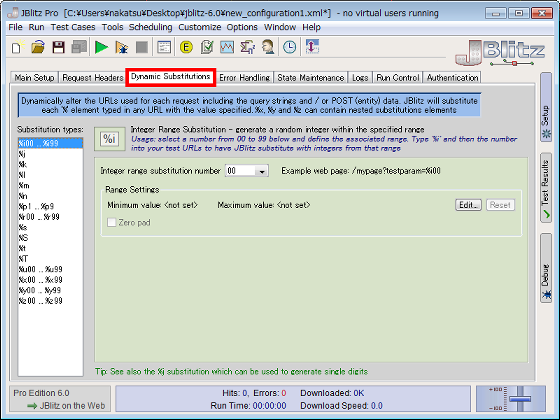Switch to the State Maintenance tab
Screen dimensions: 560x420
311,78
